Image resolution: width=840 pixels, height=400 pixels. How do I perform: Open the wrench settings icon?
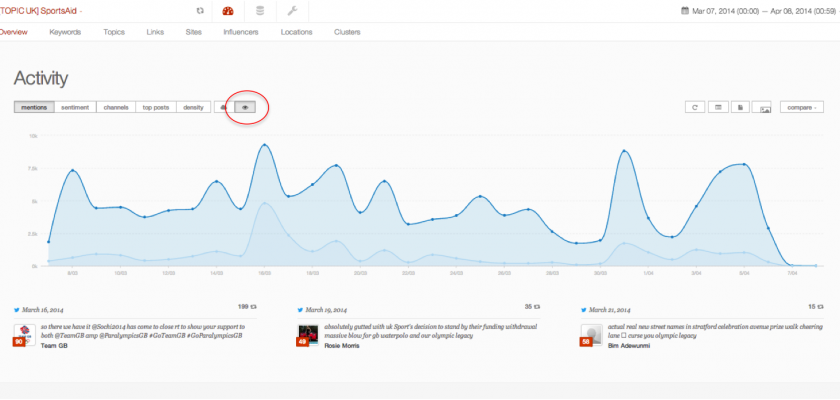click(291, 11)
